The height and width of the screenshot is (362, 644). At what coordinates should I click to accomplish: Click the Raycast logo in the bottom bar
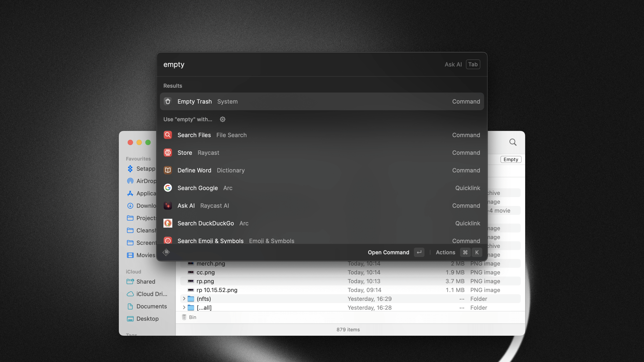[x=166, y=252]
